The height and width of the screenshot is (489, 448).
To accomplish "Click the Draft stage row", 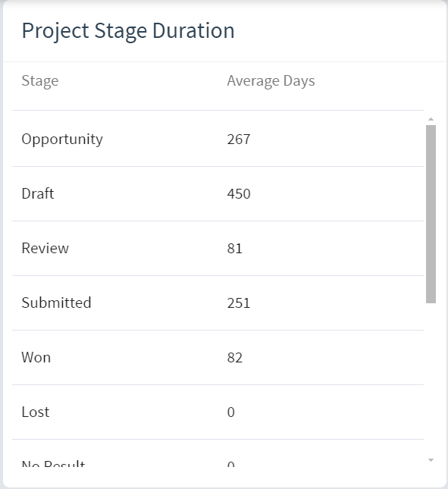I will click(x=218, y=193).
